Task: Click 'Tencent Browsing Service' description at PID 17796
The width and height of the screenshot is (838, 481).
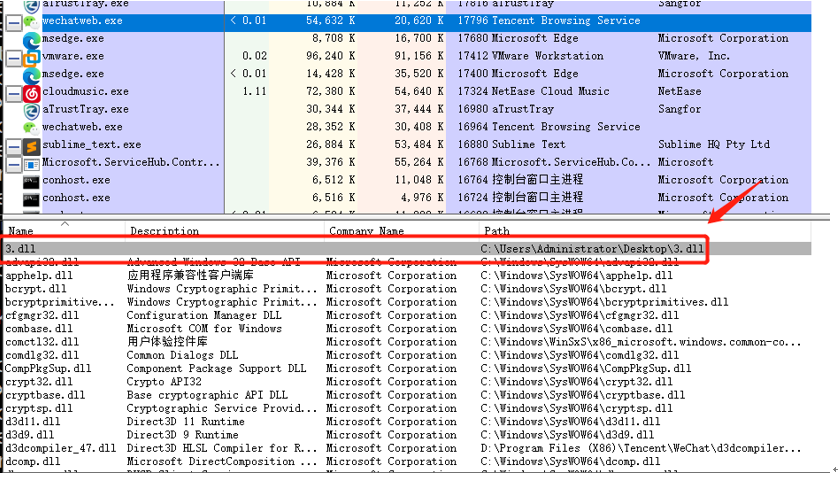Action: (566, 21)
